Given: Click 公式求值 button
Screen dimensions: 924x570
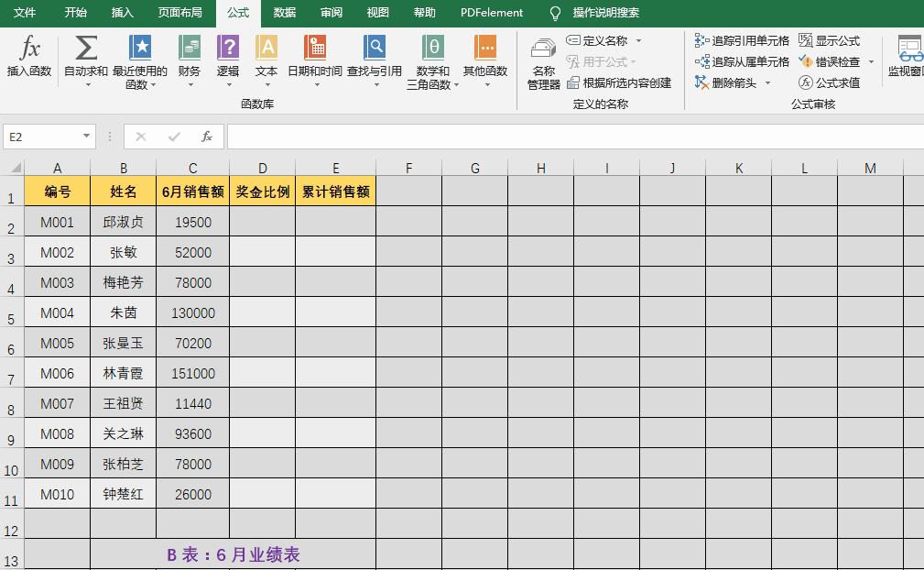Looking at the screenshot, I should (x=829, y=83).
